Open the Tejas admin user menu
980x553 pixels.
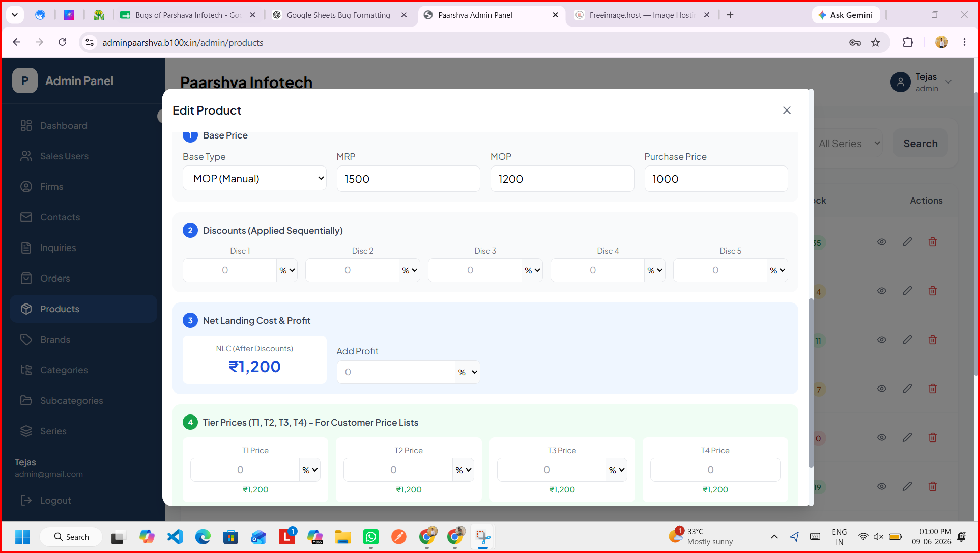(921, 82)
